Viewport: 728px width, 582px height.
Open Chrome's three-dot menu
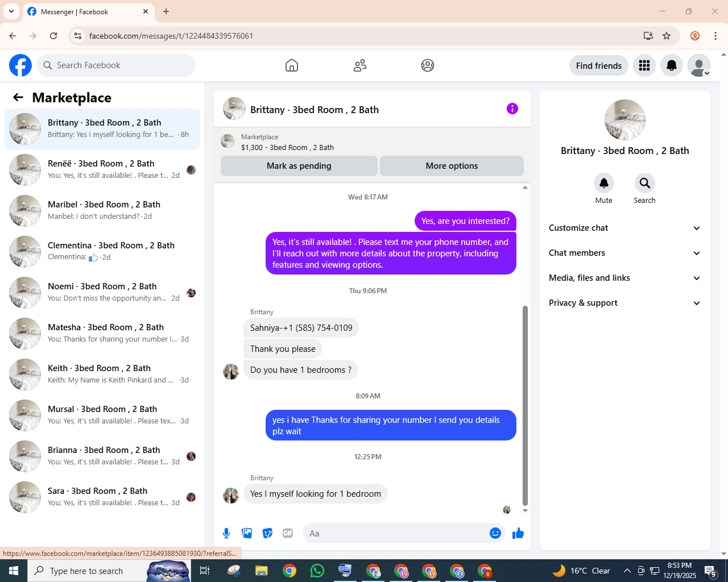[715, 36]
